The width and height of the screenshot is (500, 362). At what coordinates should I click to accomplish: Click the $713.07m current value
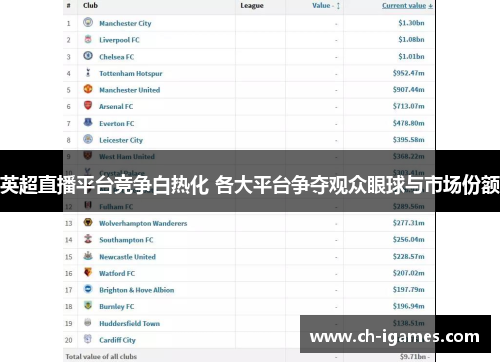[408, 106]
